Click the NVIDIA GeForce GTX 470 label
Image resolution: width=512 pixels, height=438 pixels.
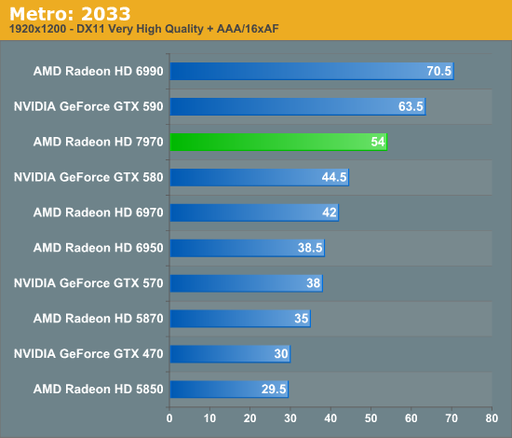point(89,354)
